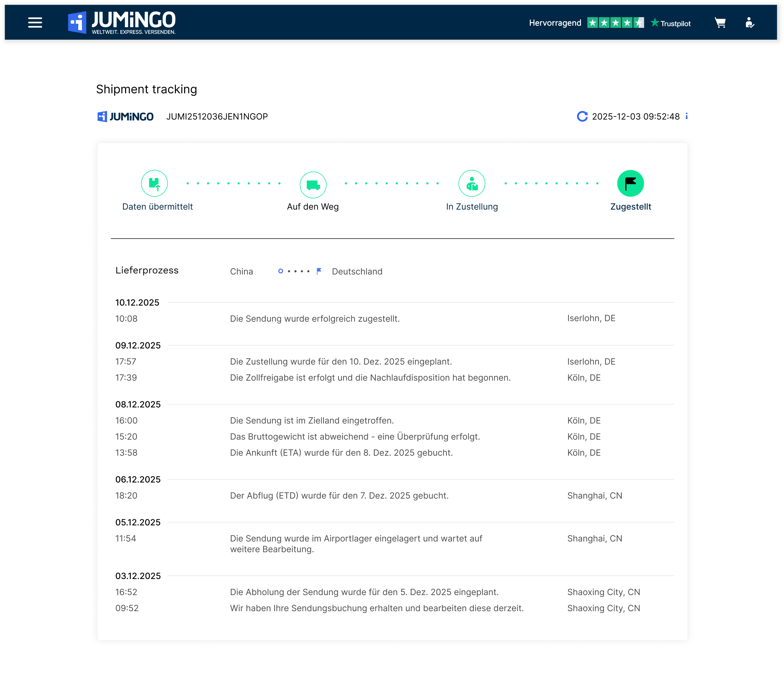The height and width of the screenshot is (683, 784).
Task: Click the small Jumingo carrier logo
Action: coord(125,116)
